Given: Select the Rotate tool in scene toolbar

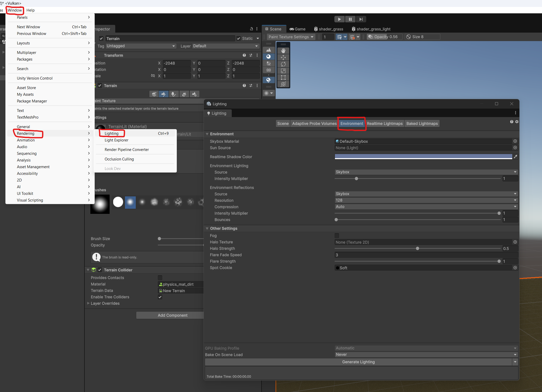Looking at the screenshot, I should pos(283,64).
